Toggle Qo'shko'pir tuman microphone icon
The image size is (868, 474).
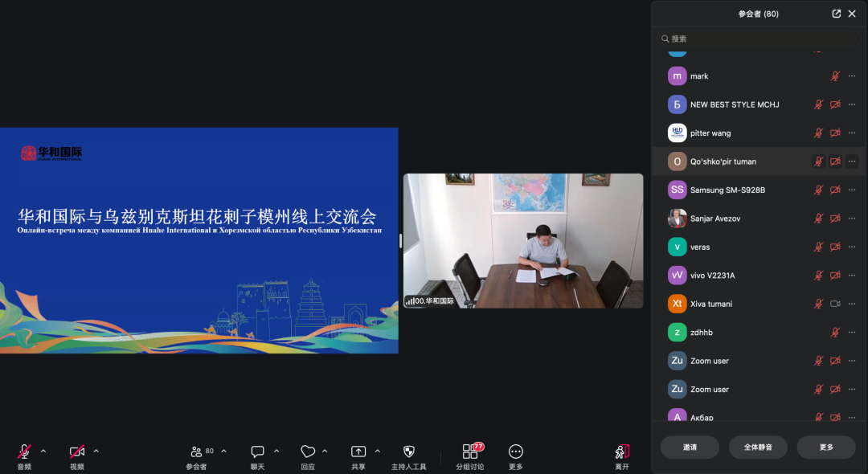click(x=818, y=161)
